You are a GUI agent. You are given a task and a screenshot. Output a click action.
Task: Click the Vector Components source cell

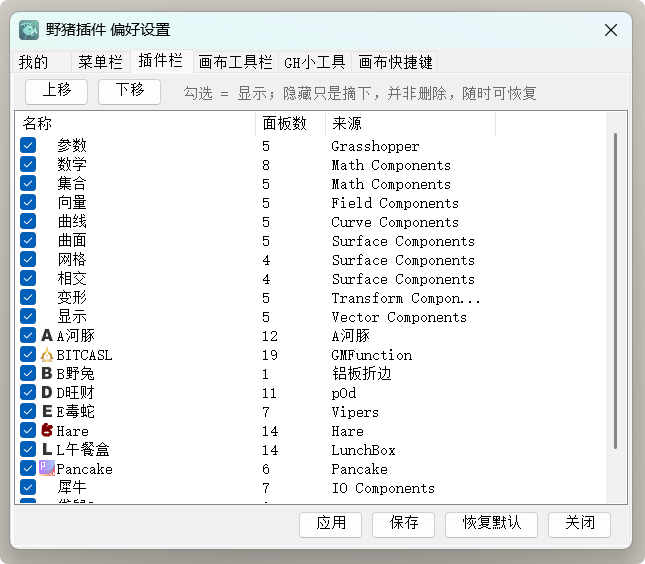[x=399, y=317]
